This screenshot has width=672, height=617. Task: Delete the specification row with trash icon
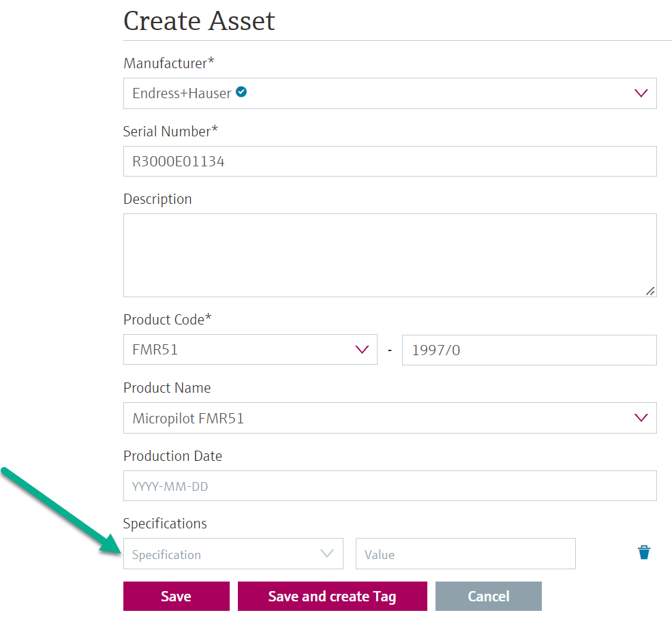(643, 553)
